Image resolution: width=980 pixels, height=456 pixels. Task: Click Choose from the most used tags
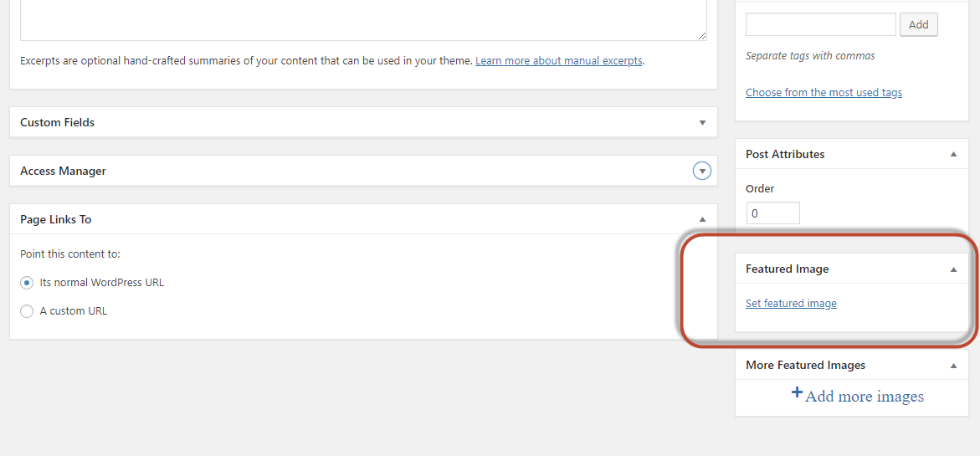(824, 93)
